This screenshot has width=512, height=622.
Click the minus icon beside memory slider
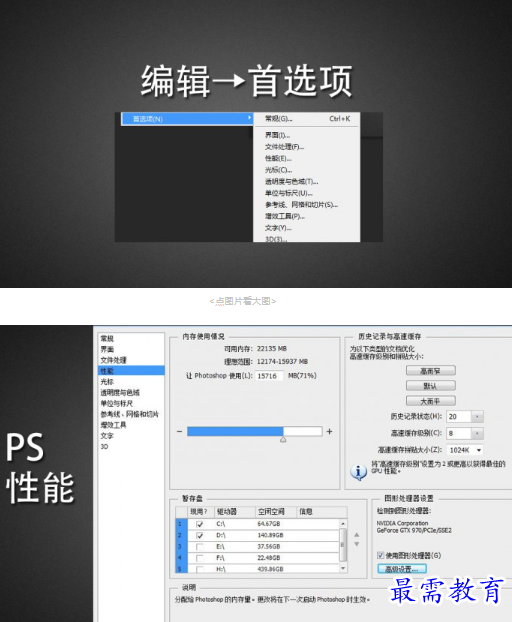(179, 431)
